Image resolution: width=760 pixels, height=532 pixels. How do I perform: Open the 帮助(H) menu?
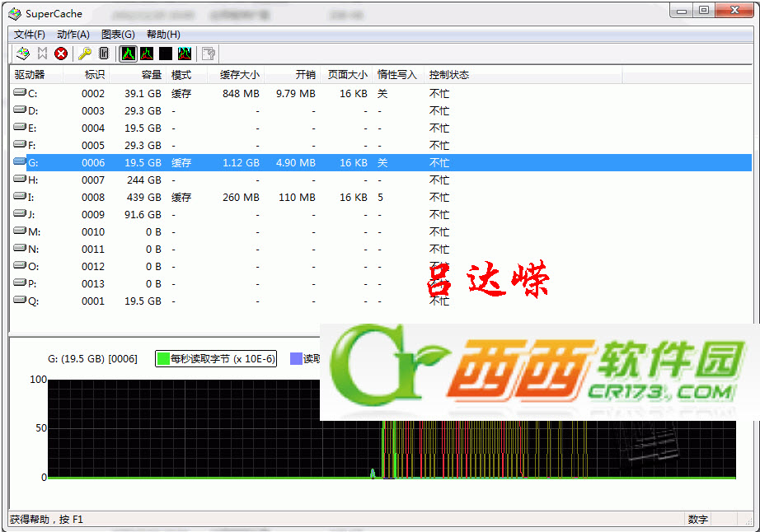click(163, 35)
